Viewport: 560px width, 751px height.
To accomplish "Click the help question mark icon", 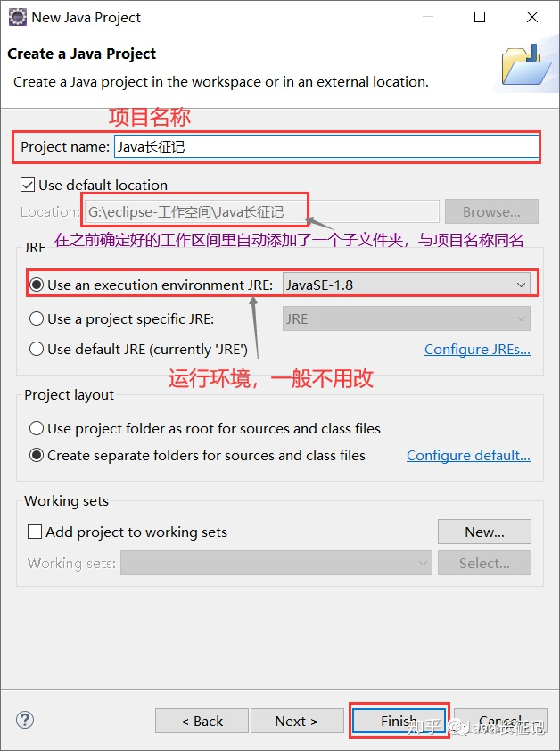I will 25,720.
